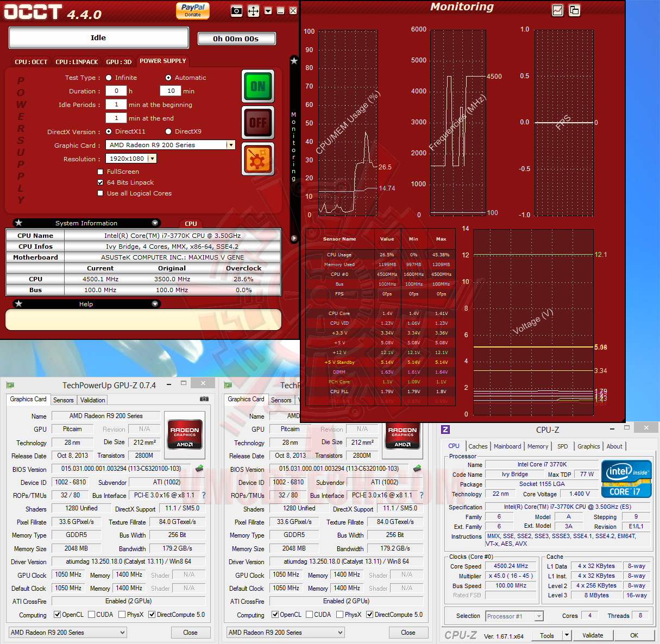
Task: Click left GPU-Z bus interface question mark
Action: [x=204, y=495]
